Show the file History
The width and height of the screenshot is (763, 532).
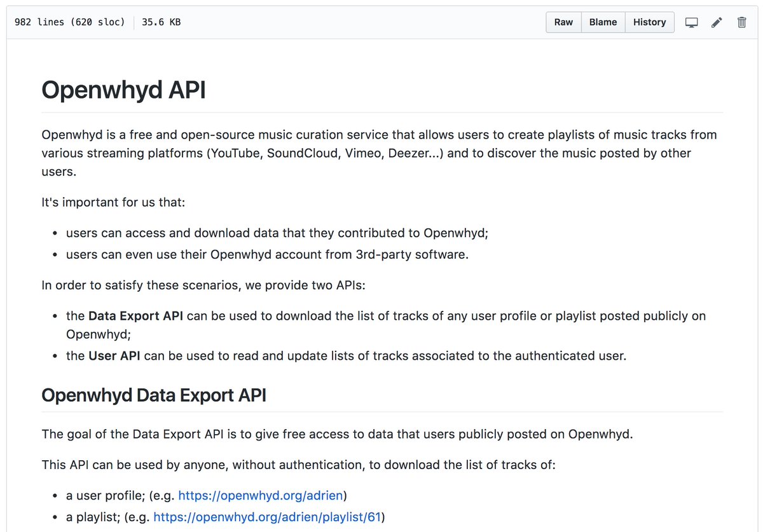click(x=649, y=22)
